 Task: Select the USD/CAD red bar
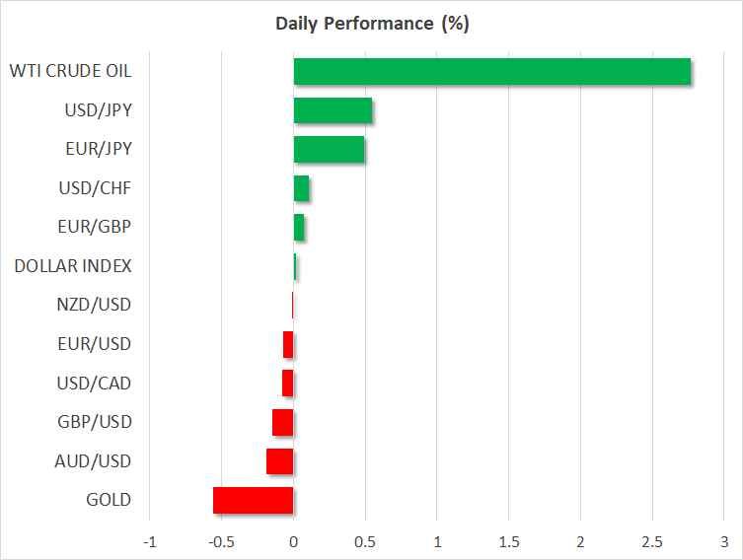point(288,384)
